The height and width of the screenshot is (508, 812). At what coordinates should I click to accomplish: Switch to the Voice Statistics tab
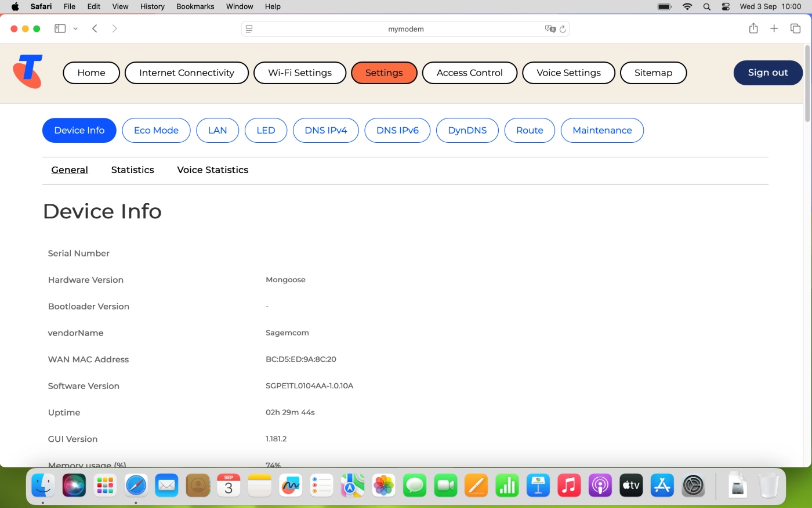[213, 170]
